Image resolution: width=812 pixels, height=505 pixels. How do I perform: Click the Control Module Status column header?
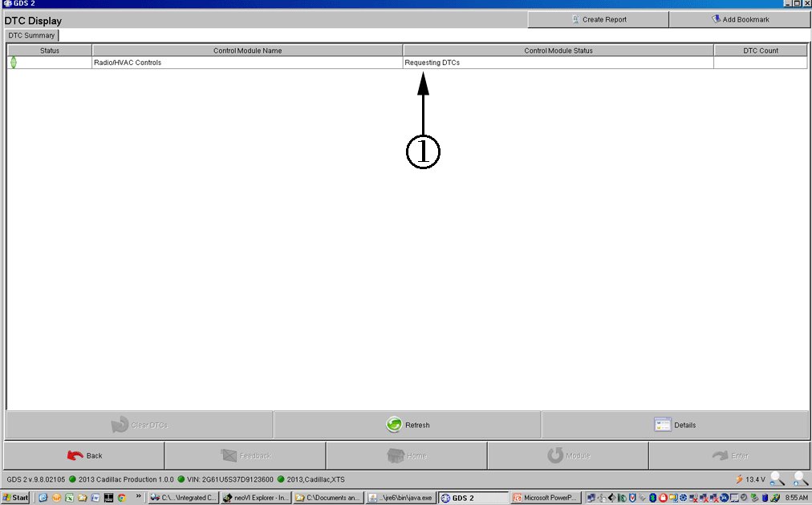coord(558,50)
